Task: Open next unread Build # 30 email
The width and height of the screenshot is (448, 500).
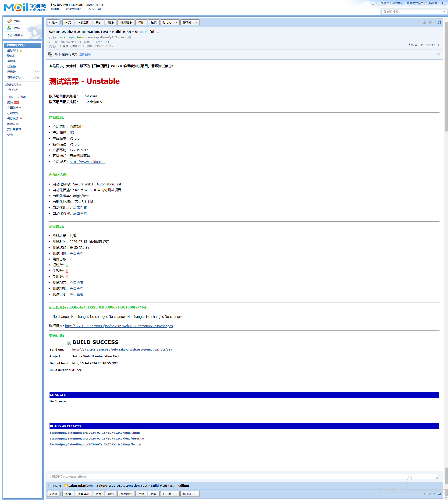Action: click(142, 486)
